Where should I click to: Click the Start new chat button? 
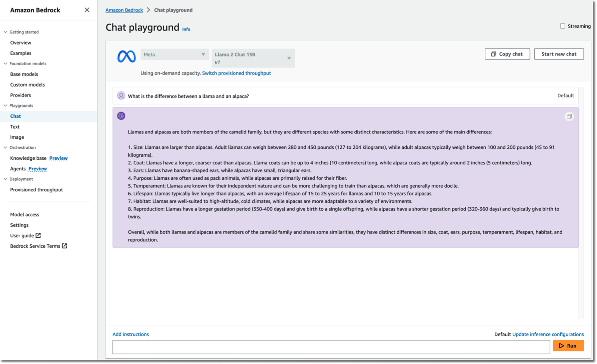559,54
